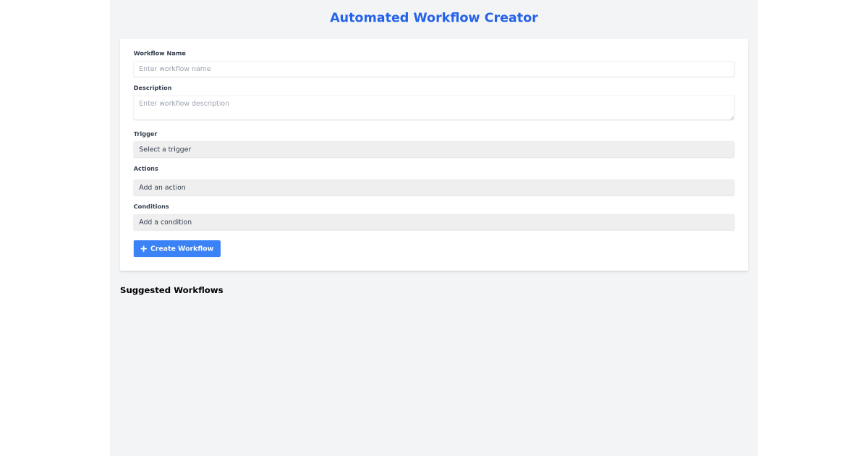Click the Suggested Workflows heading

pos(171,290)
